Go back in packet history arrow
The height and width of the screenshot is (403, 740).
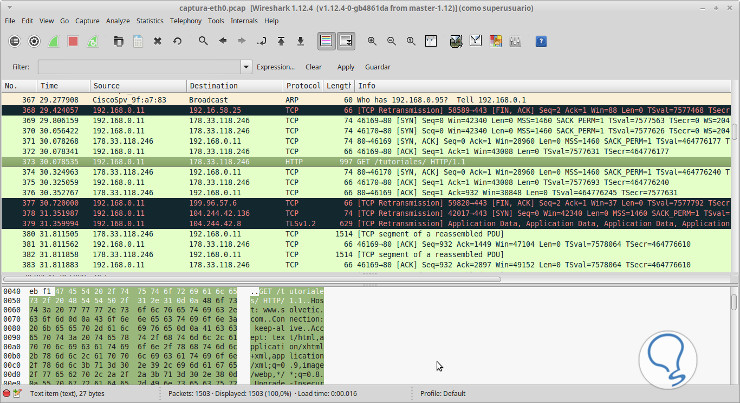pos(223,41)
